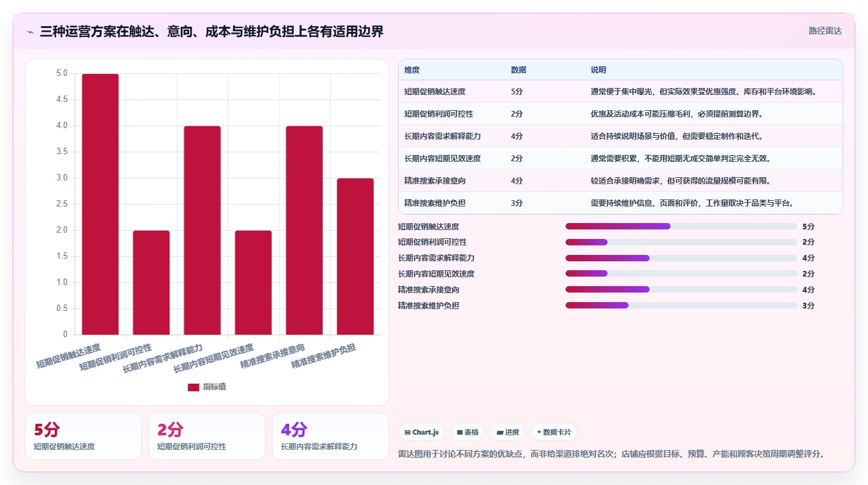Open the 2分 短期促销利润可控性 card
The width and height of the screenshot is (868, 485).
coord(207,436)
